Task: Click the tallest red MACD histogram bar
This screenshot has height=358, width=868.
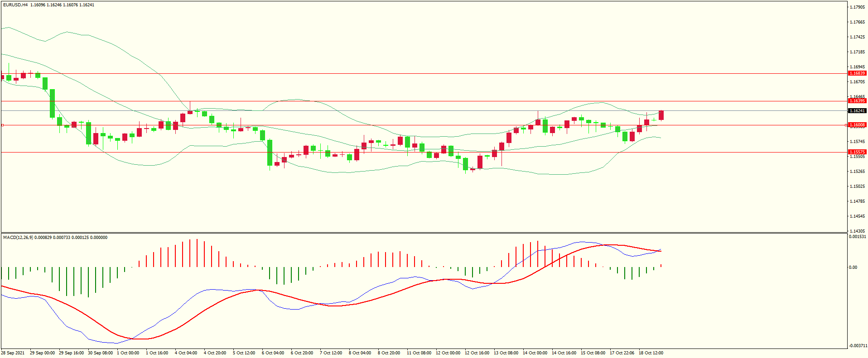Action: coord(197,253)
